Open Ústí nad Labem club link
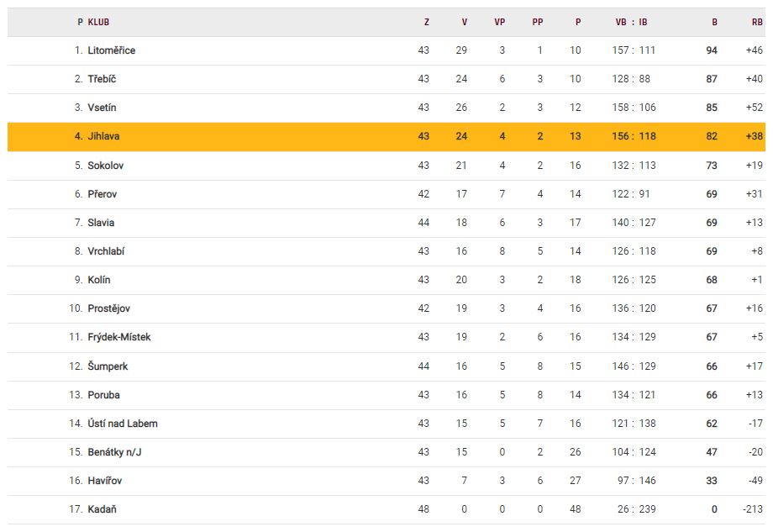The image size is (773, 532). coord(123,424)
